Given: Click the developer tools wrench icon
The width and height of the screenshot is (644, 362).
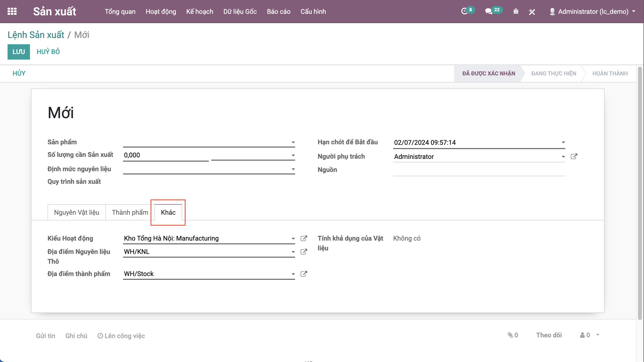Looking at the screenshot, I should pos(532,12).
